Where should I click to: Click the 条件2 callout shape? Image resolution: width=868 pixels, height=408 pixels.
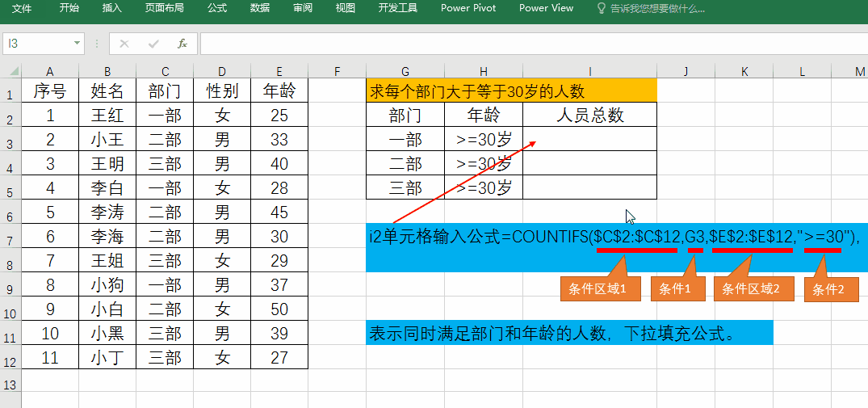coord(832,289)
